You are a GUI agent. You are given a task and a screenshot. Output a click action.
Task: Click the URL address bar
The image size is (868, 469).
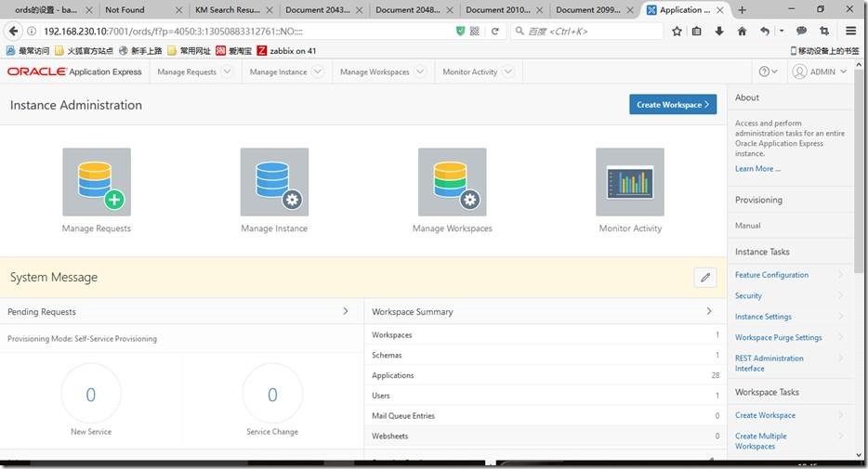pyautogui.click(x=243, y=32)
